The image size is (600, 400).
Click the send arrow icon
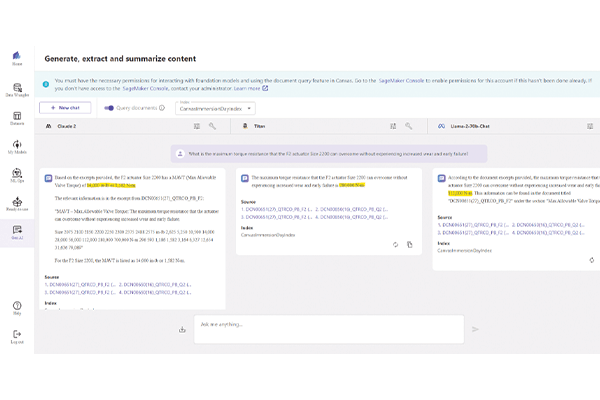tap(475, 329)
